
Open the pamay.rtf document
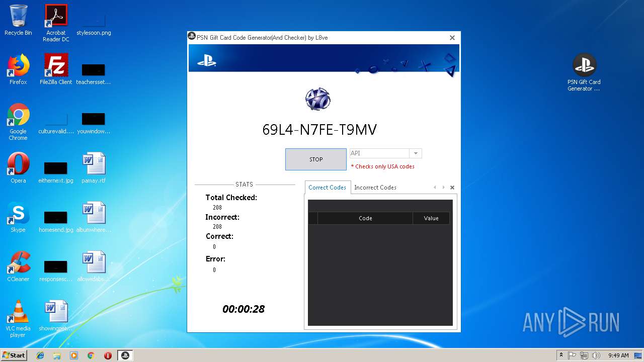pyautogui.click(x=94, y=168)
